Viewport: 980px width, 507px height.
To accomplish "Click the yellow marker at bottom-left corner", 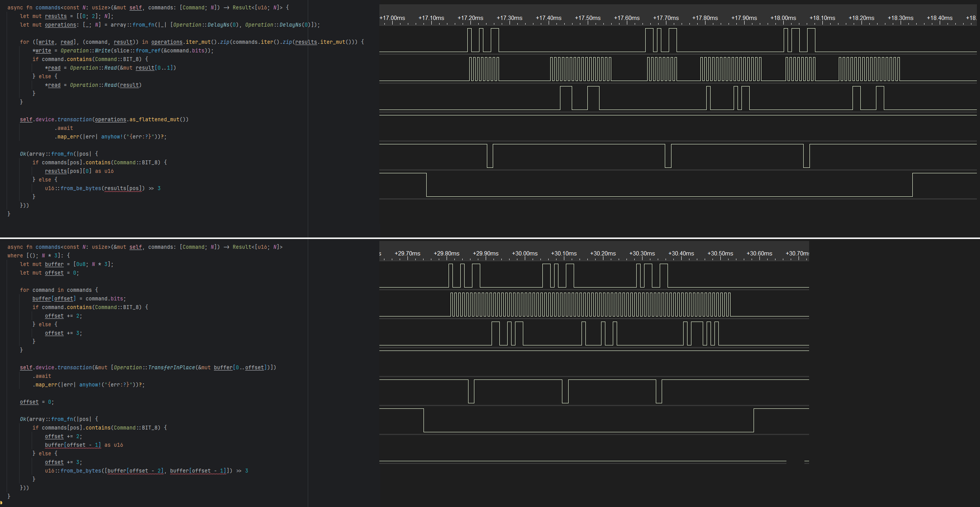I will pyautogui.click(x=1, y=503).
